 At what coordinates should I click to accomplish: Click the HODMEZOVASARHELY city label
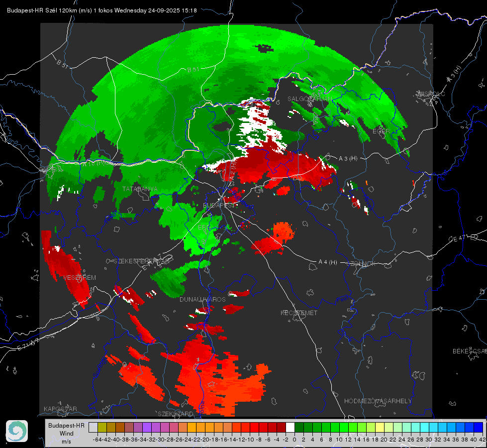pyautogui.click(x=378, y=401)
